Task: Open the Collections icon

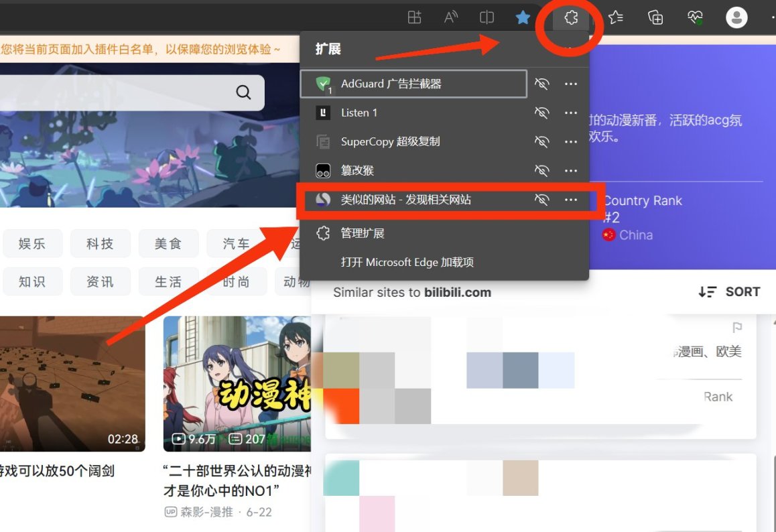Action: pyautogui.click(x=655, y=18)
